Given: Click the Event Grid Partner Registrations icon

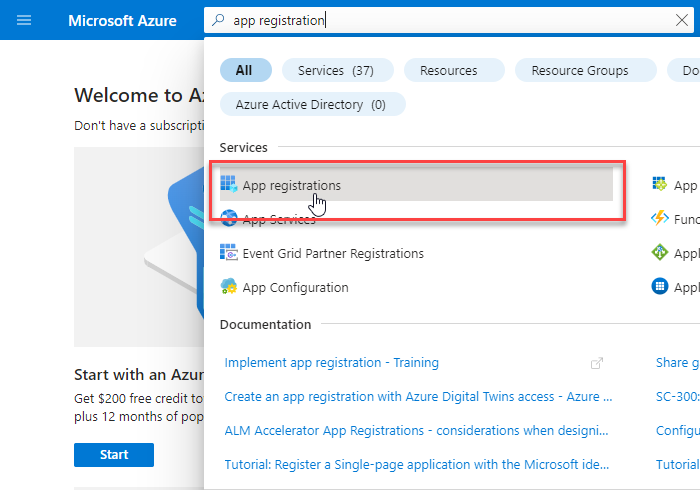Looking at the screenshot, I should coord(229,253).
